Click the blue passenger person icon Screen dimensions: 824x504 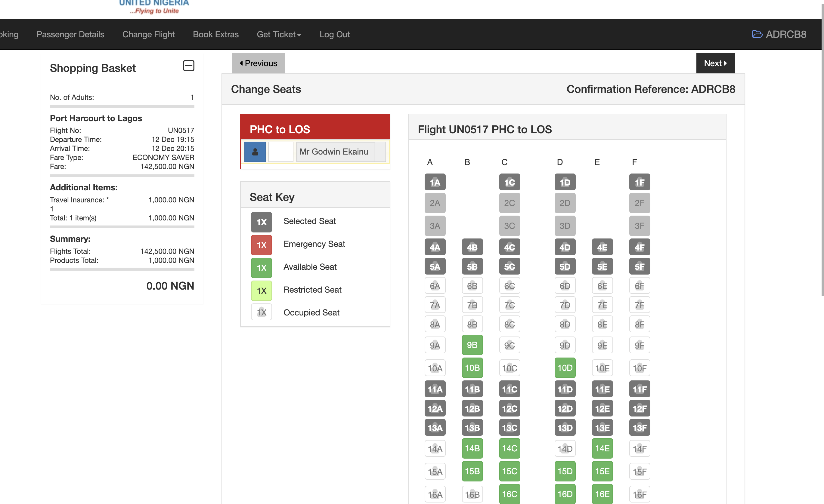coord(255,152)
